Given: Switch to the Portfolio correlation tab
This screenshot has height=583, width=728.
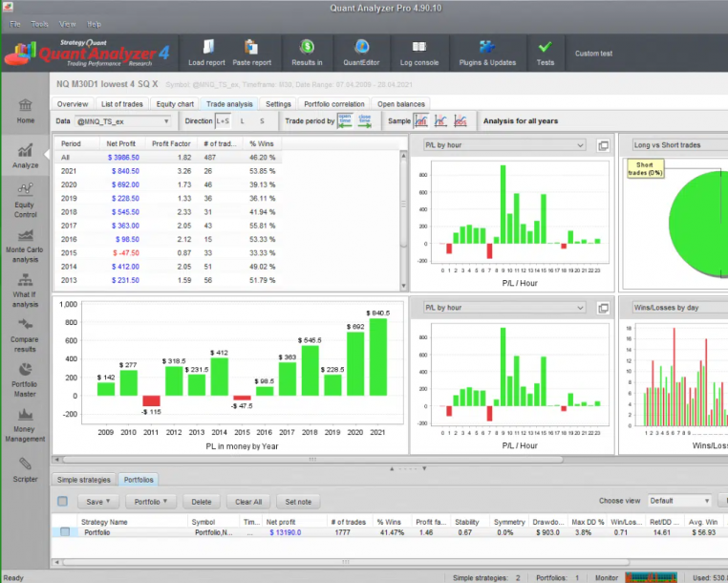Looking at the screenshot, I should [334, 104].
